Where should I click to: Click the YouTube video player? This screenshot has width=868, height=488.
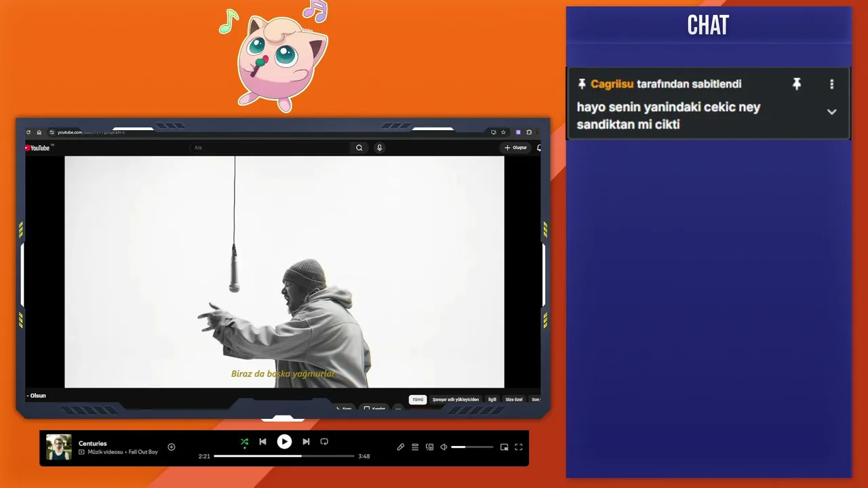pos(284,272)
